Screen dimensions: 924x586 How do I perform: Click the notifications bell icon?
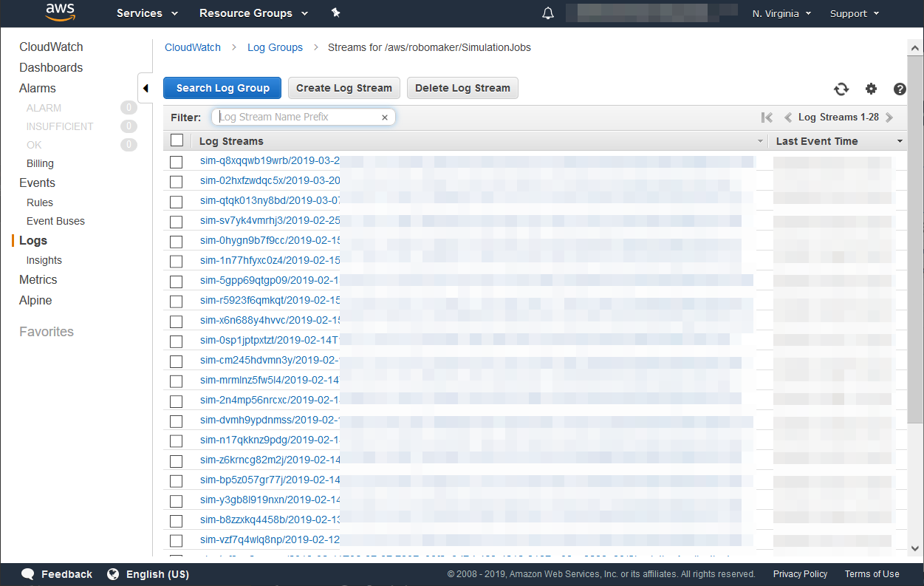[547, 13]
